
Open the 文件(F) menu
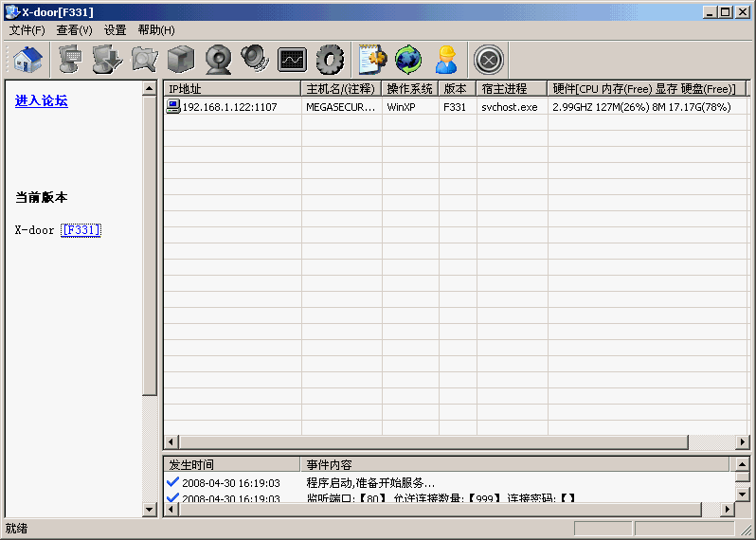click(x=27, y=30)
